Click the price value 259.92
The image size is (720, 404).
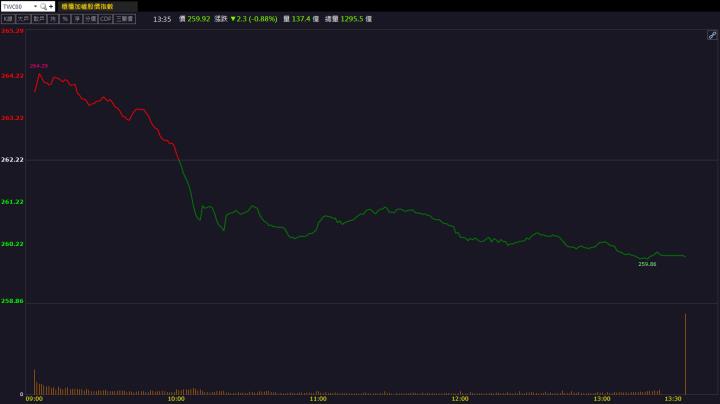pyautogui.click(x=198, y=19)
